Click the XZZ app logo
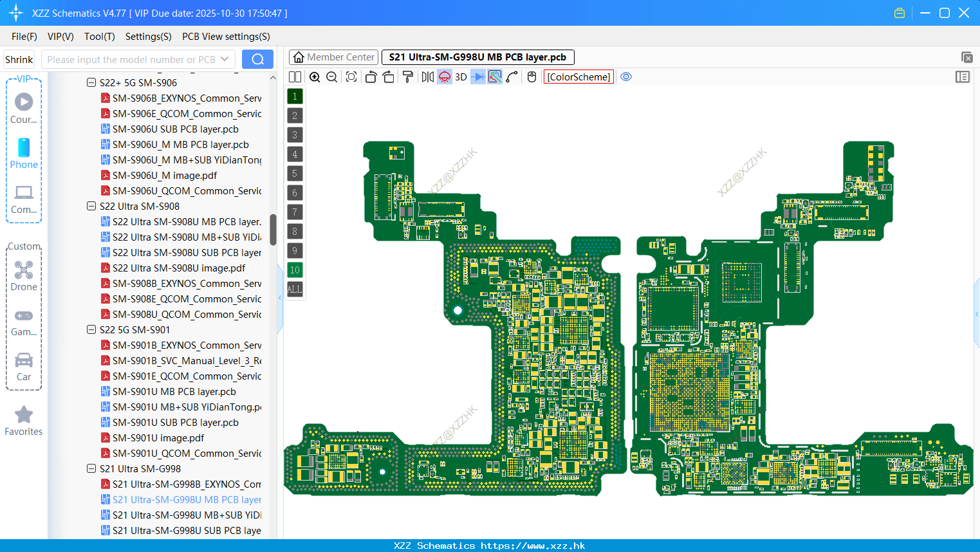This screenshot has height=552, width=980. (x=15, y=13)
